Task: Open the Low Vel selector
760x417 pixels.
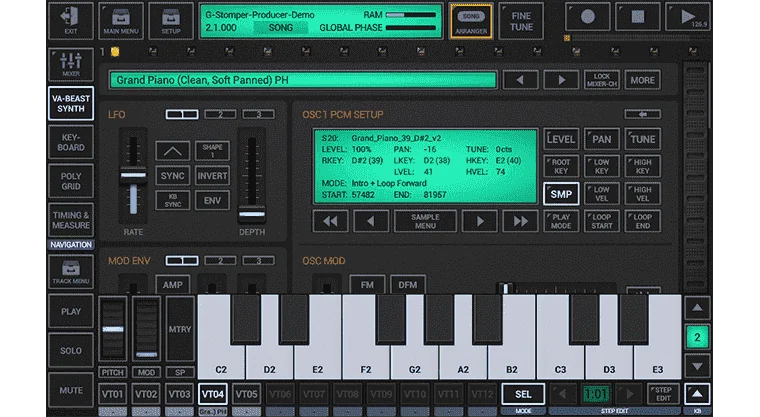Action: tap(602, 194)
